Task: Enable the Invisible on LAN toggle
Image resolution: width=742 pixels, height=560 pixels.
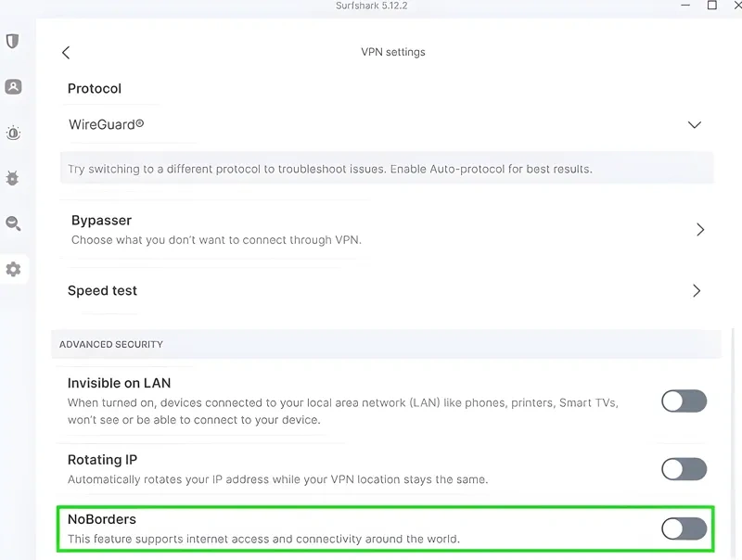Action: (684, 401)
